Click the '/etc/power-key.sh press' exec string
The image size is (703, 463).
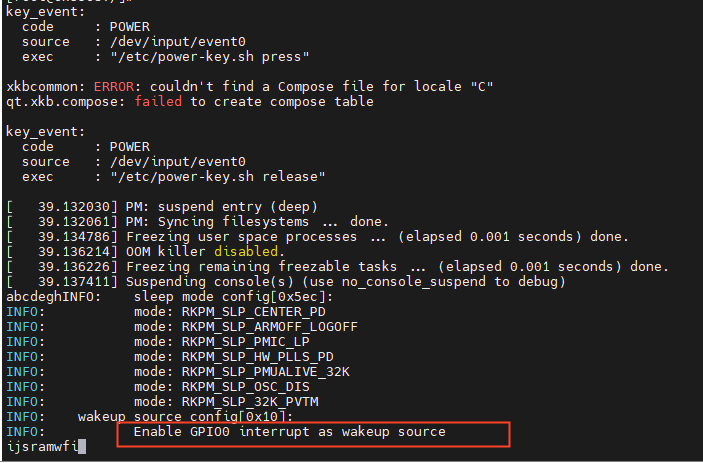[210, 57]
